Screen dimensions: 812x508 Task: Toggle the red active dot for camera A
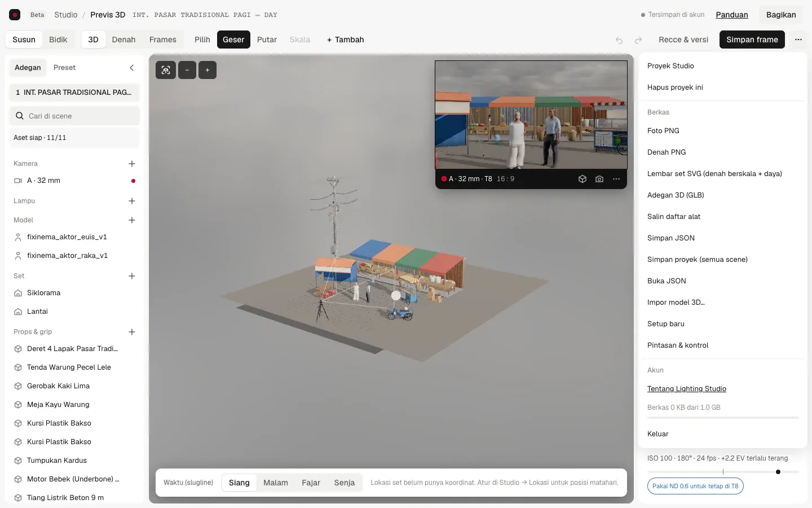133,181
